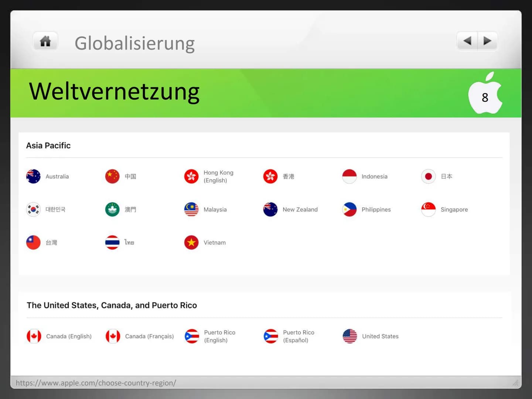This screenshot has width=532, height=399.
Task: Choose the Hong Kong (English) text link
Action: click(x=218, y=177)
